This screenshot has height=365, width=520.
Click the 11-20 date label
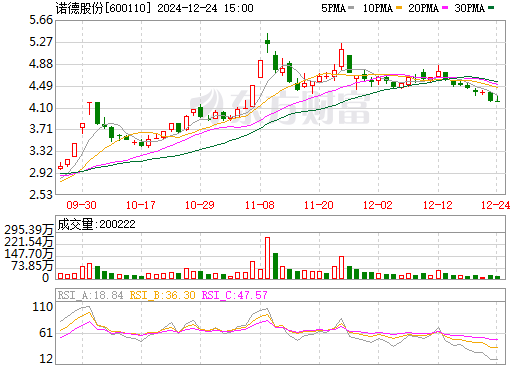(x=319, y=205)
